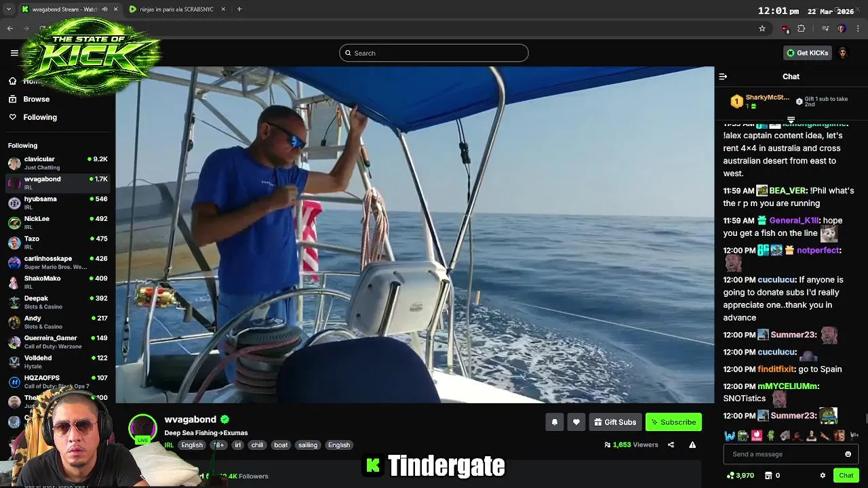Open Deepak channel in sidebar
This screenshot has height=488, width=868.
[58, 302]
